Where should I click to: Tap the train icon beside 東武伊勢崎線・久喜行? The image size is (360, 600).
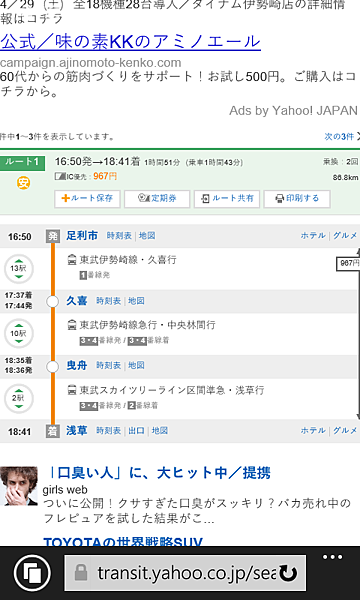[x=72, y=260]
